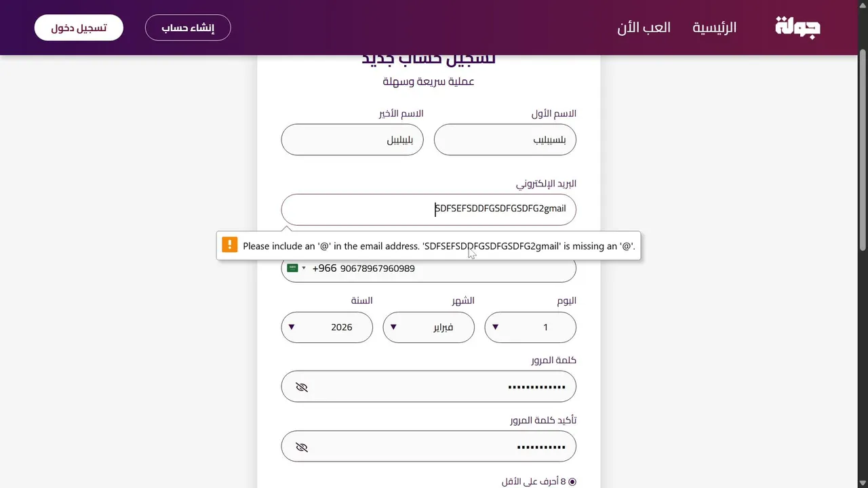Click the Saudi Arabia flag icon

pyautogui.click(x=293, y=268)
